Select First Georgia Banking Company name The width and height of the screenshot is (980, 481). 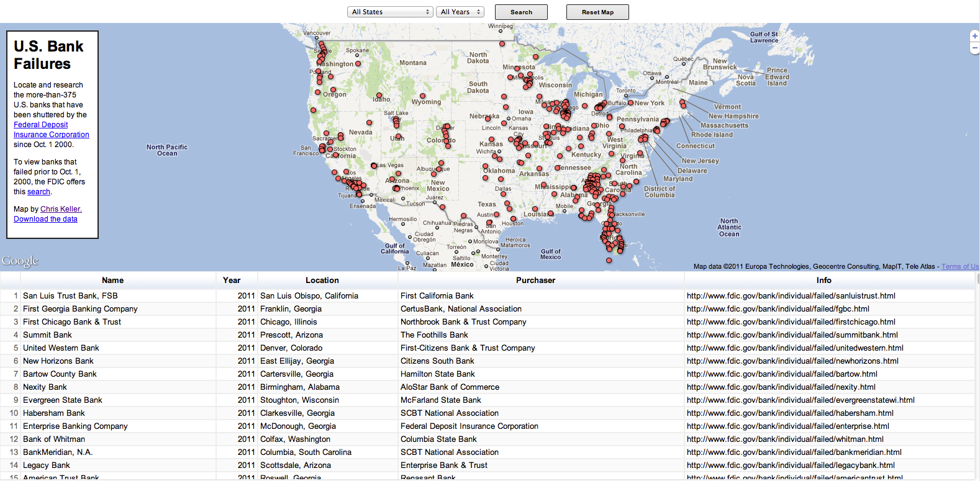click(x=80, y=309)
